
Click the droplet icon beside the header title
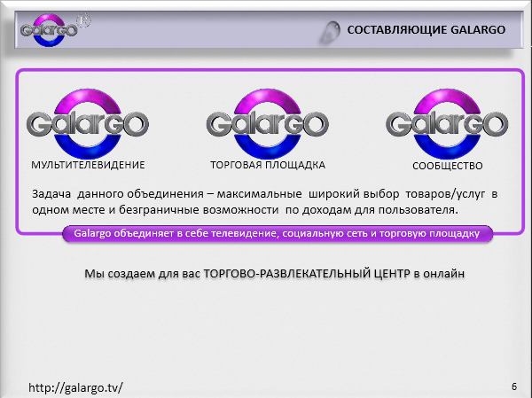330,32
